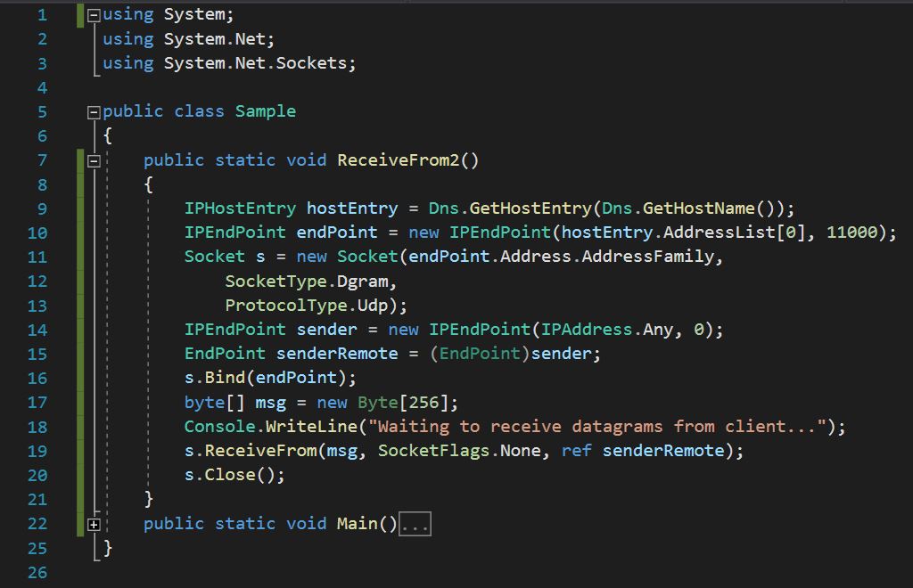Click the Sample class name
The width and height of the screenshot is (913, 588).
tap(265, 111)
